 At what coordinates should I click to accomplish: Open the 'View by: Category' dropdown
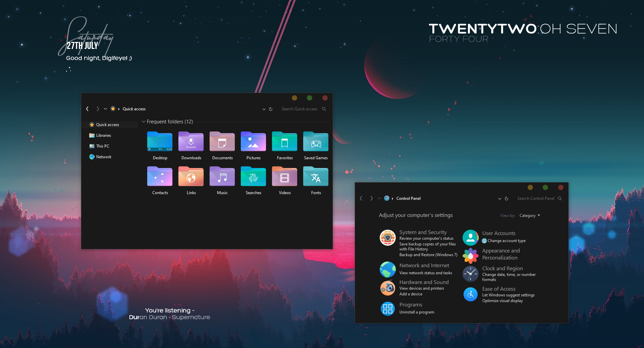pyautogui.click(x=529, y=215)
